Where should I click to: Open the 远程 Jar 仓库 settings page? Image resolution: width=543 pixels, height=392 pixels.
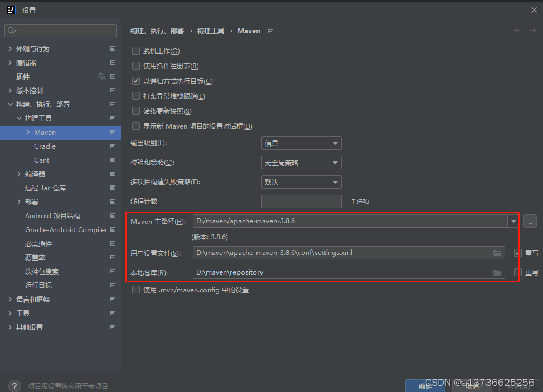(45, 188)
